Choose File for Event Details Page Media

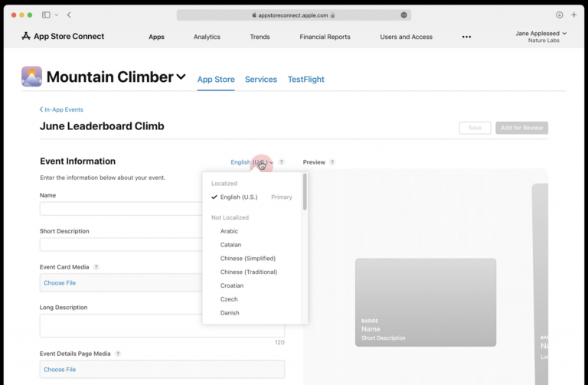tap(60, 369)
